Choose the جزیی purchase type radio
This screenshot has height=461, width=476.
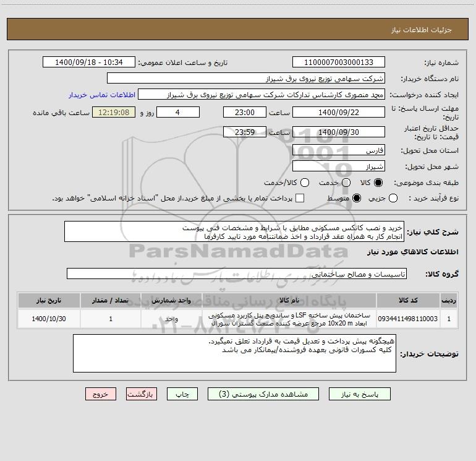393,198
